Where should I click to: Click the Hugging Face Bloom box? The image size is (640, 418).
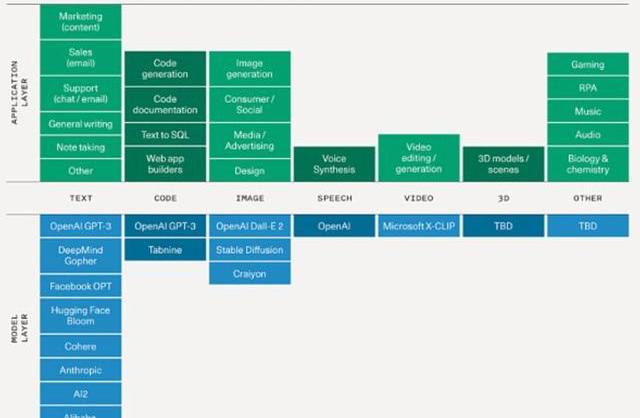tap(80, 316)
